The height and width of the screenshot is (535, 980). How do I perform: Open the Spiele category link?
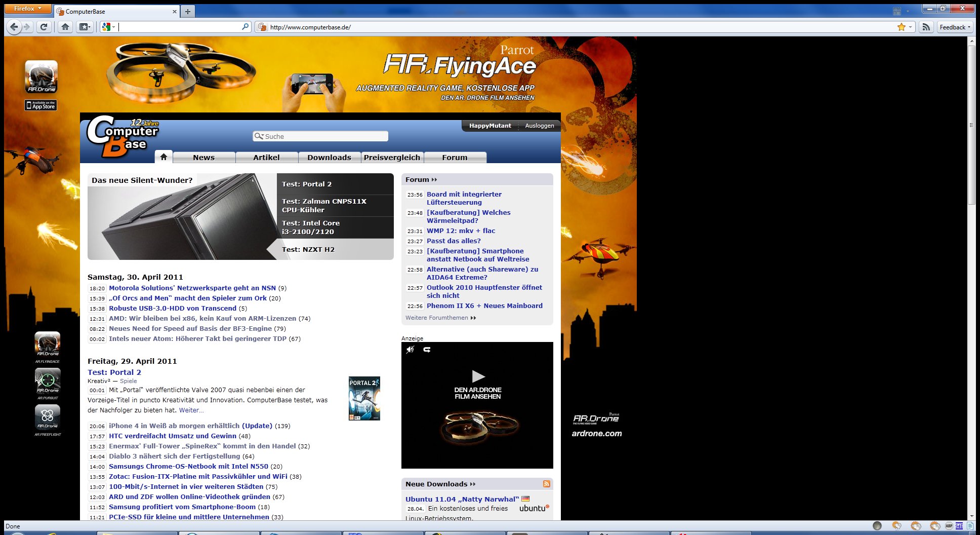pyautogui.click(x=129, y=381)
